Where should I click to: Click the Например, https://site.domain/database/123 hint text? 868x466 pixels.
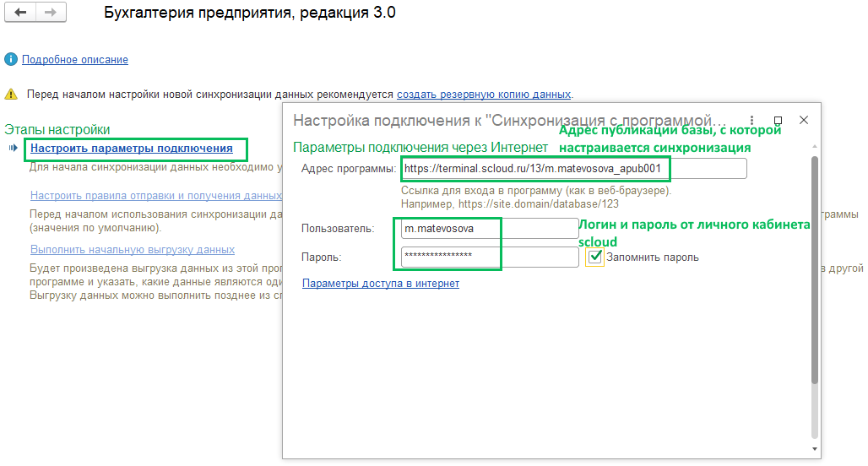click(x=510, y=204)
